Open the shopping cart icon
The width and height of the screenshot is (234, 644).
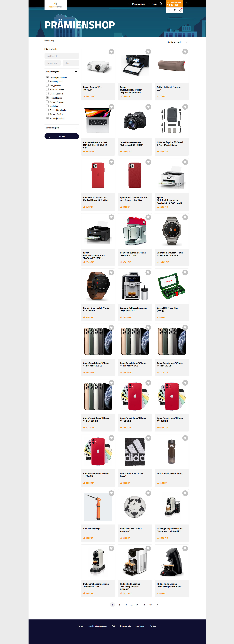(x=175, y=10)
